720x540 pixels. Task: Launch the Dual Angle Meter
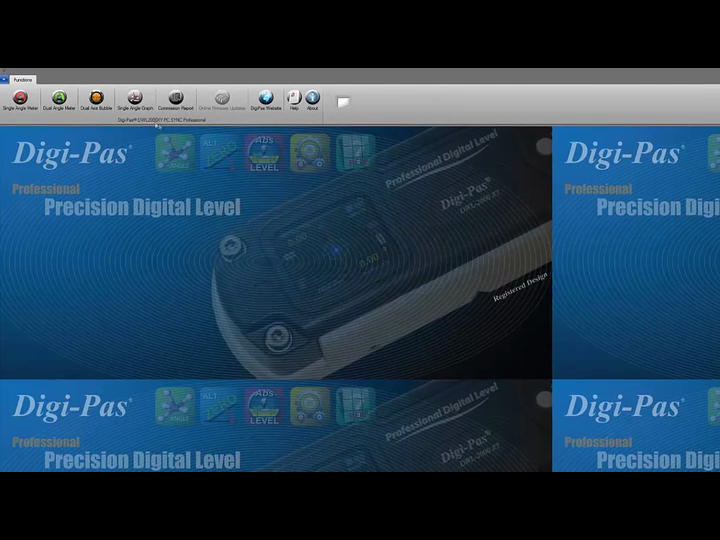(59, 99)
